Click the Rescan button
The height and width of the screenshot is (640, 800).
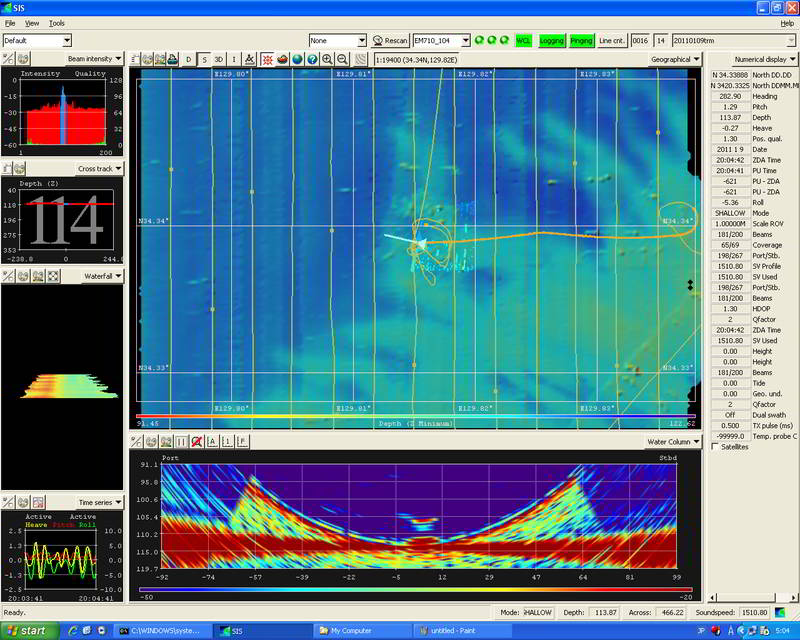click(390, 41)
